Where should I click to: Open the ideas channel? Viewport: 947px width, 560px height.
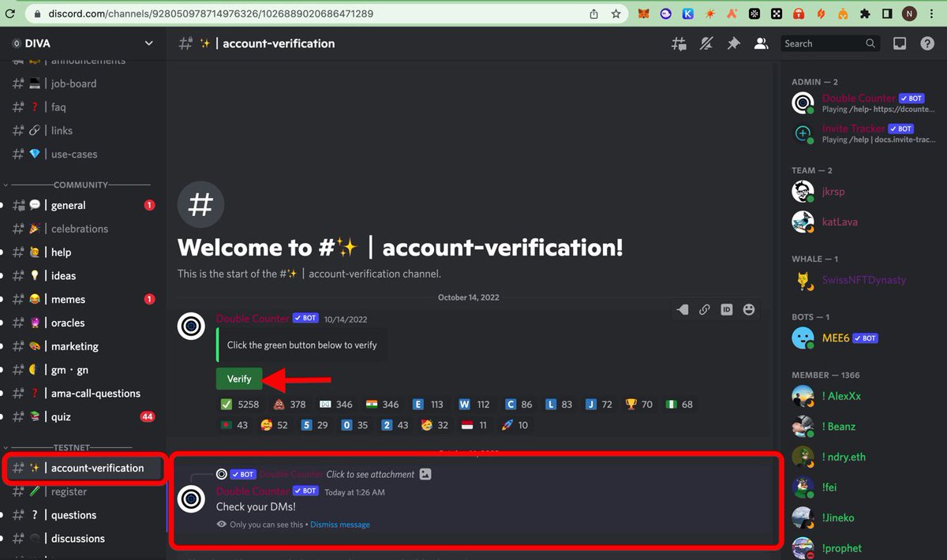point(82,276)
